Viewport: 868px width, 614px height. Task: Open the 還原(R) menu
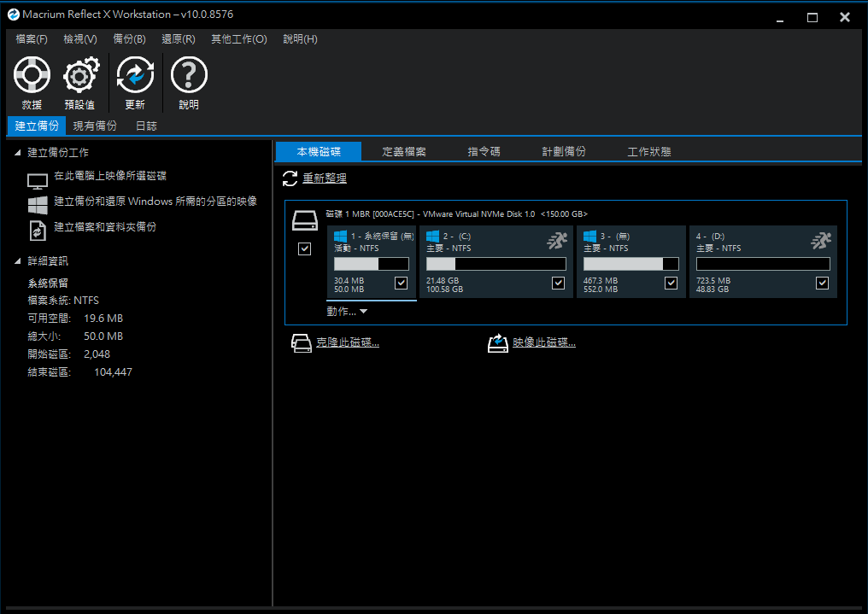[179, 39]
